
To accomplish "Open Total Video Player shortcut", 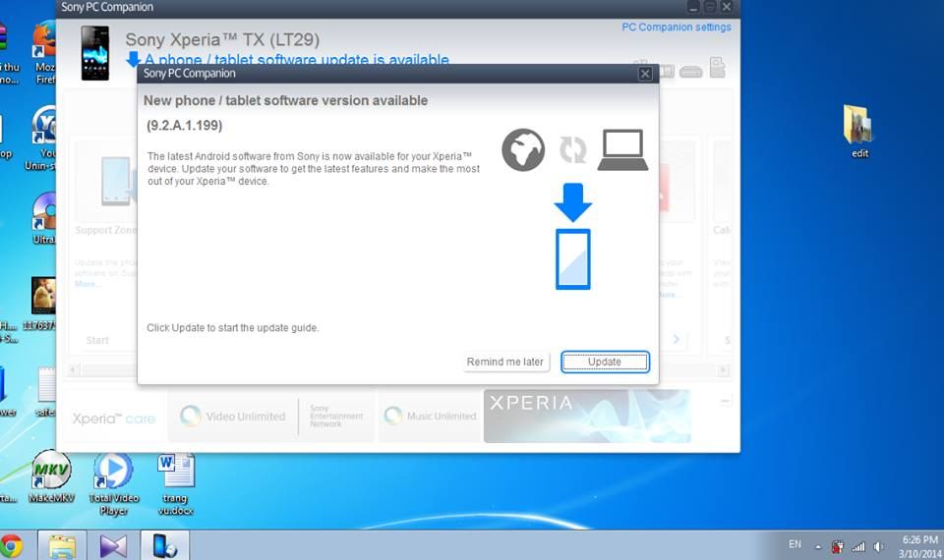I will coord(114,483).
